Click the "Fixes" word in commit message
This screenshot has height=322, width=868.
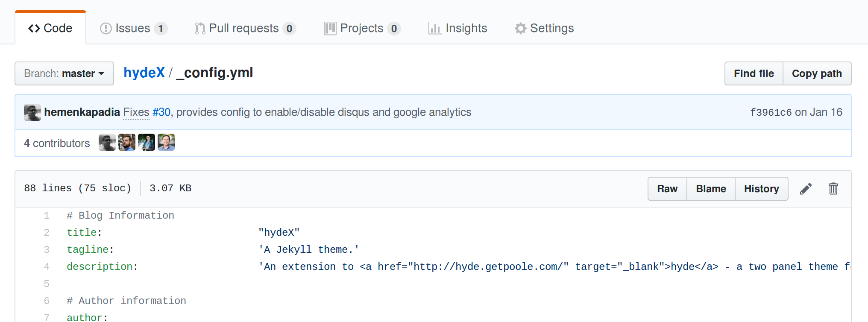tap(136, 112)
